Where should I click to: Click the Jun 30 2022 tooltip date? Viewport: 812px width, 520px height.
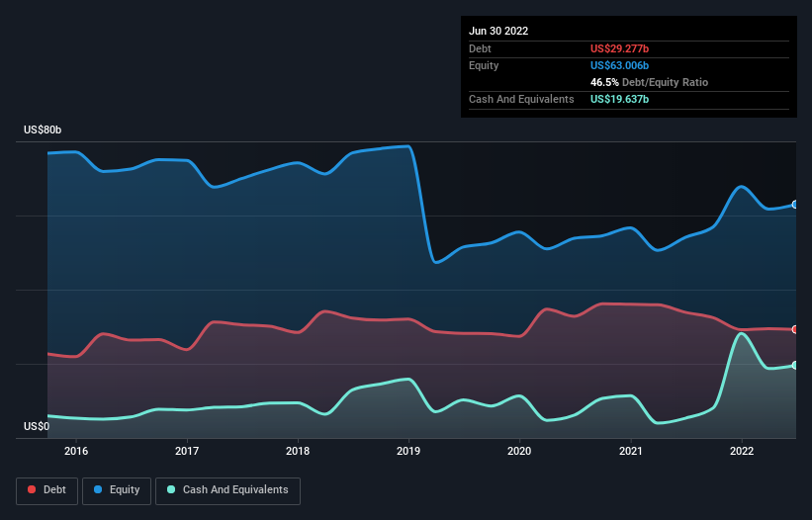[498, 31]
